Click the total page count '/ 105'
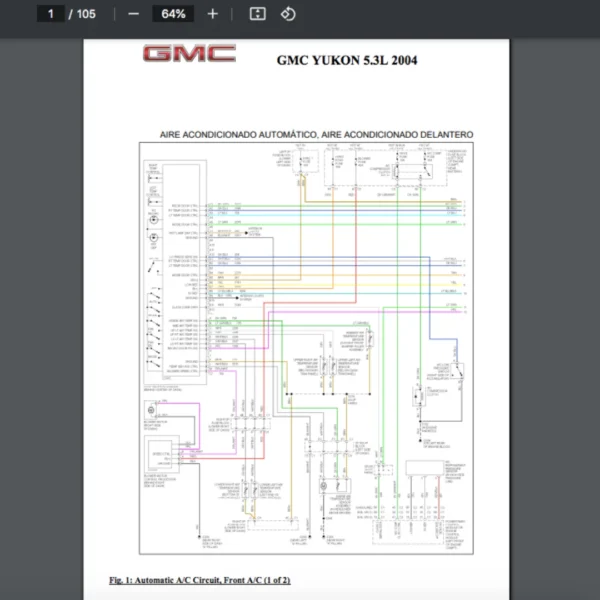Viewport: 600px width, 600px height. [x=82, y=14]
